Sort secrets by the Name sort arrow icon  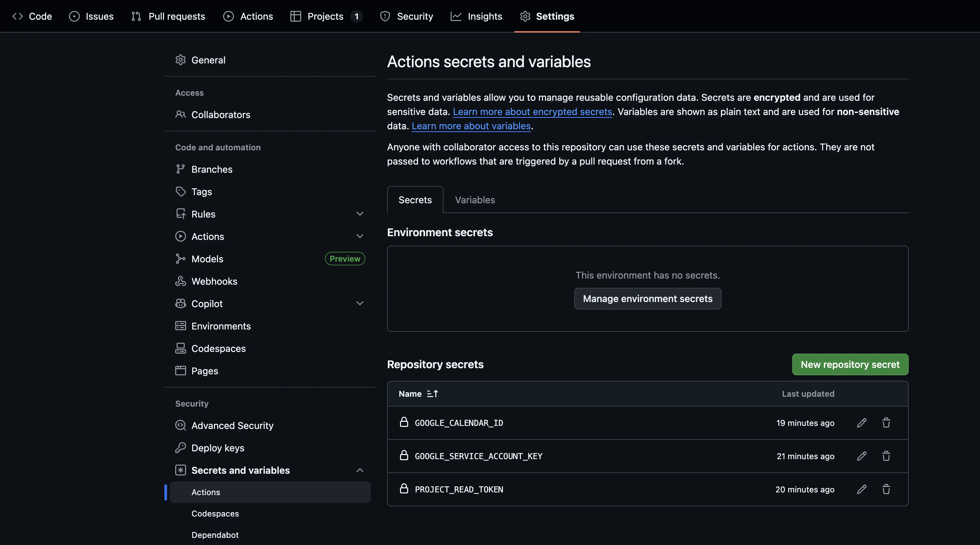433,394
